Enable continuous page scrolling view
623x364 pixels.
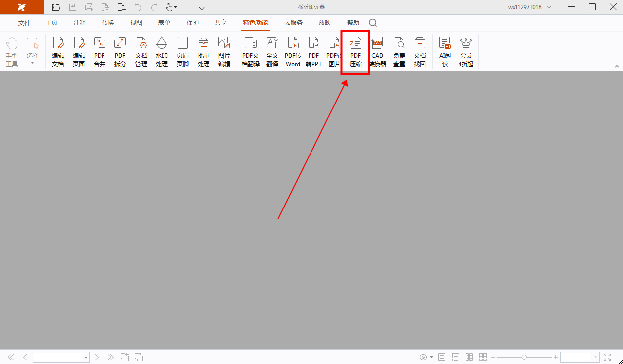[456, 357]
